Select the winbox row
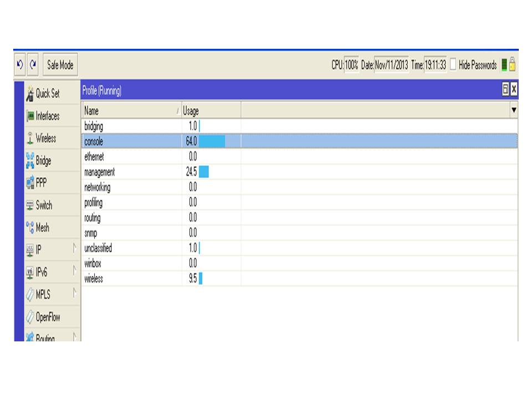532x399 pixels. (300, 263)
